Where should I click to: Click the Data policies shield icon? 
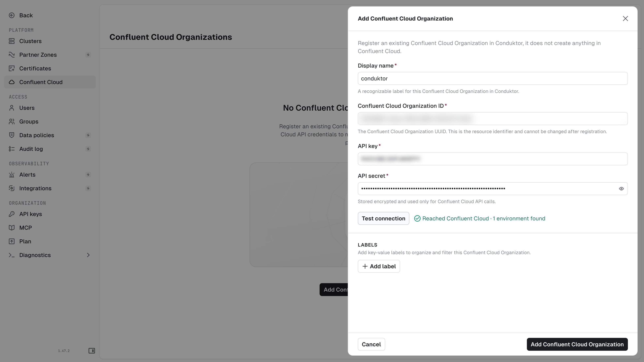pyautogui.click(x=12, y=135)
